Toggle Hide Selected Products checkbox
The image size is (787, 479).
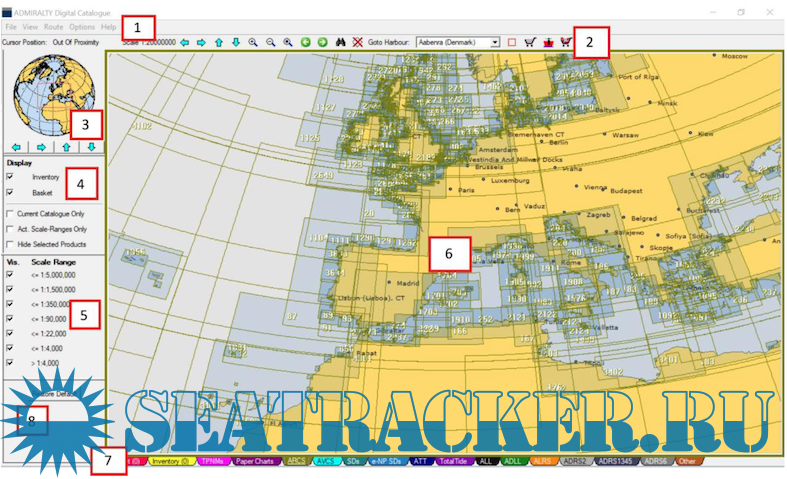(11, 244)
